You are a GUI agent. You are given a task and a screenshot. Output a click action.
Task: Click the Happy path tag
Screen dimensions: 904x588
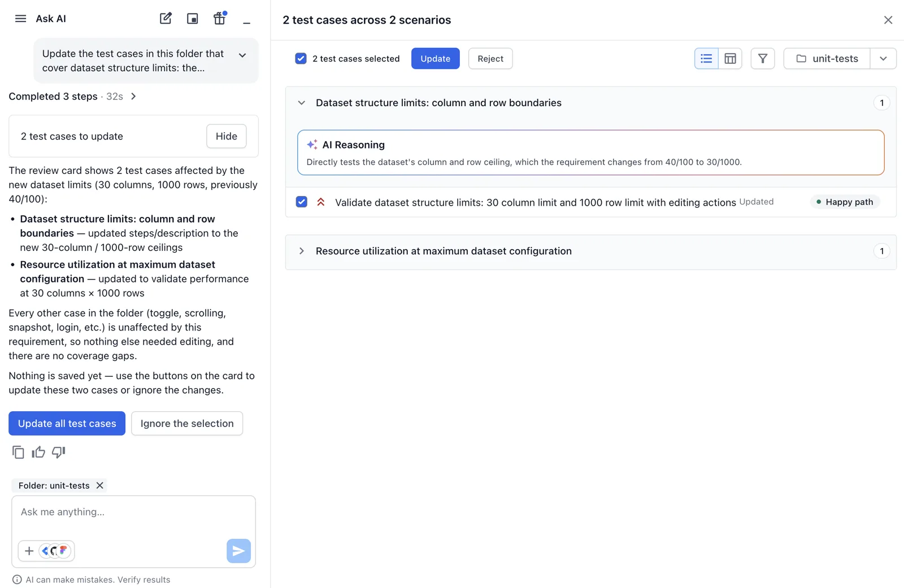(845, 202)
